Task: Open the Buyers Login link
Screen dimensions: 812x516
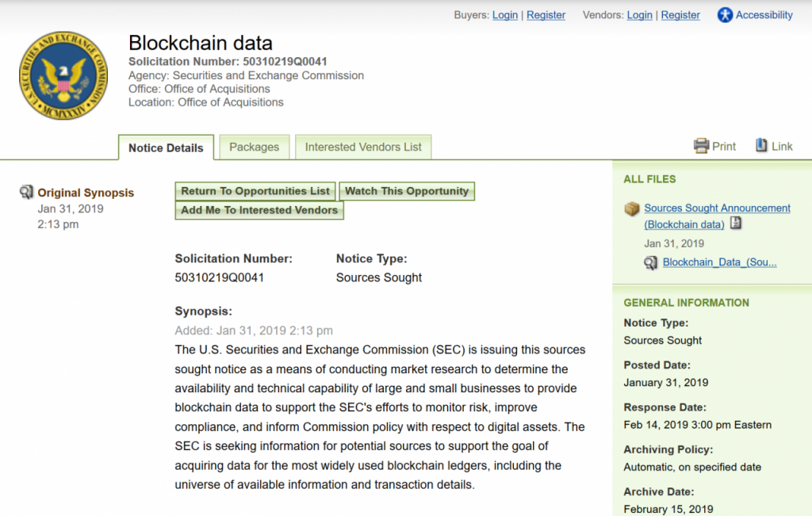Action: [504, 15]
